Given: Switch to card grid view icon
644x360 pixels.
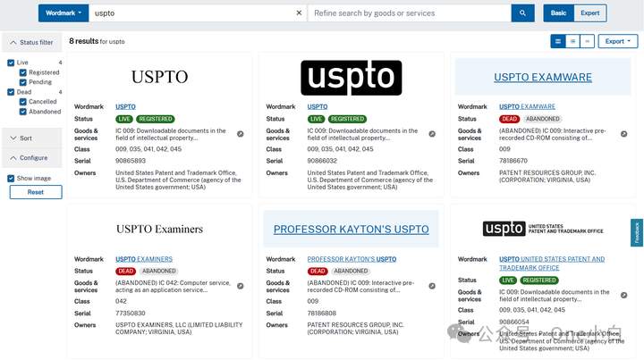Looking at the screenshot, I should coord(558,41).
